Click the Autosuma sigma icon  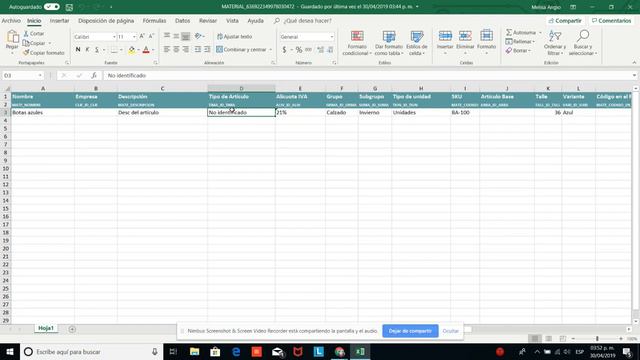click(509, 32)
